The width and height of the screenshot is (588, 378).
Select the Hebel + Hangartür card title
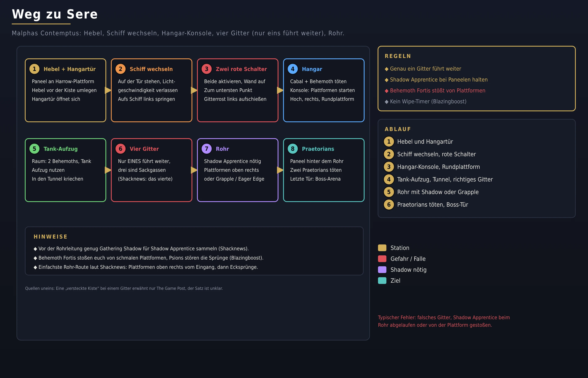click(x=70, y=69)
